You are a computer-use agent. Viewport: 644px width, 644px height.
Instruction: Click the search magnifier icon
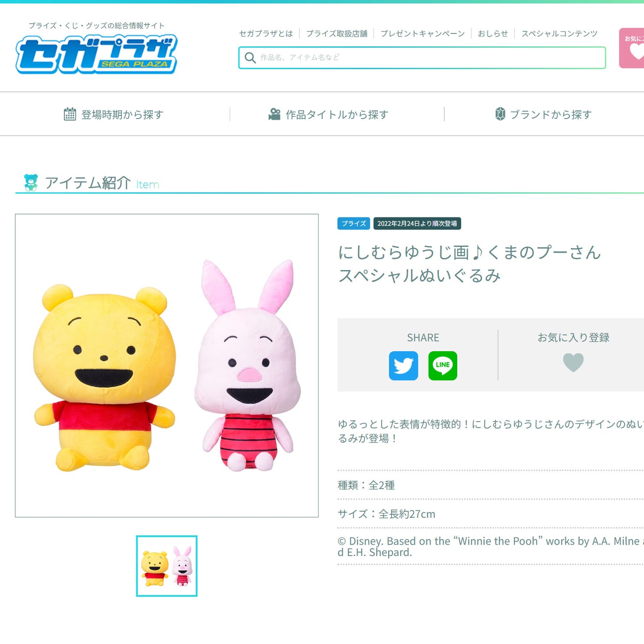point(250,58)
